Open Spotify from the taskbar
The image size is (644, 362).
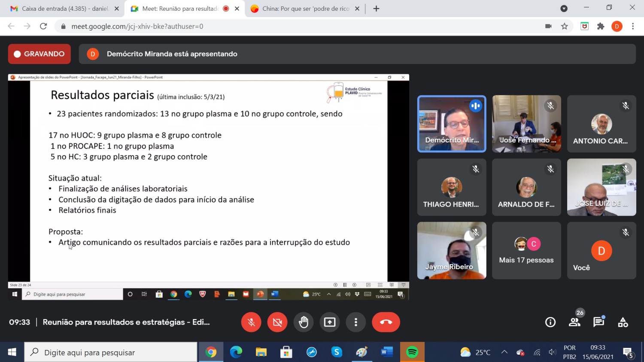412,352
